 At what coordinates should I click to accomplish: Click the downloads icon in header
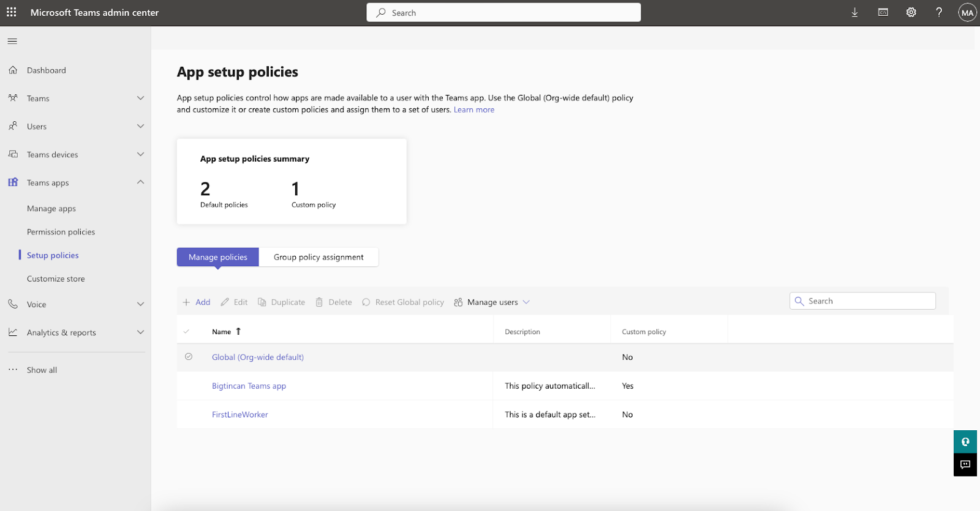(x=854, y=12)
